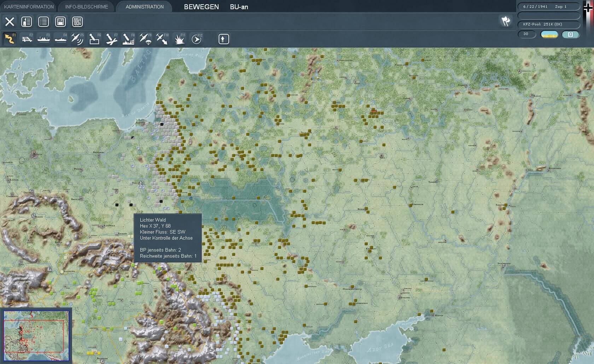Click the BU-an status text
Screen dimensions: 594x364
click(239, 7)
